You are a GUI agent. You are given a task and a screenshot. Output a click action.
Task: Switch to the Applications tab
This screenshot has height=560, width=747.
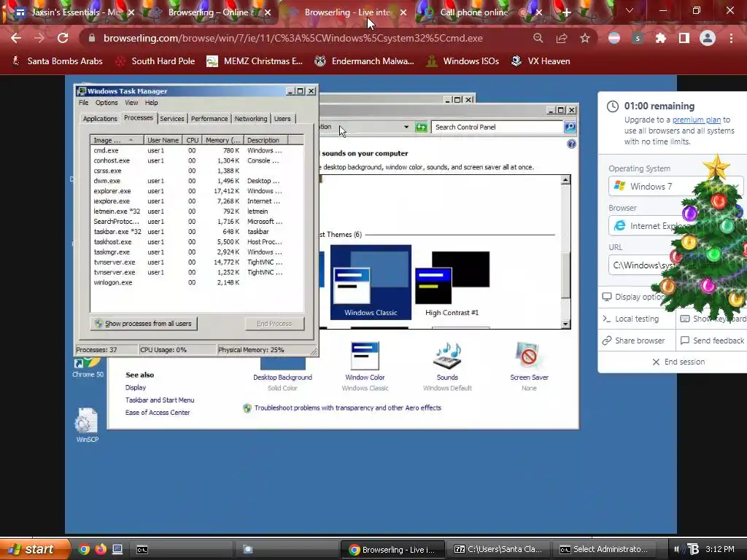[99, 119]
